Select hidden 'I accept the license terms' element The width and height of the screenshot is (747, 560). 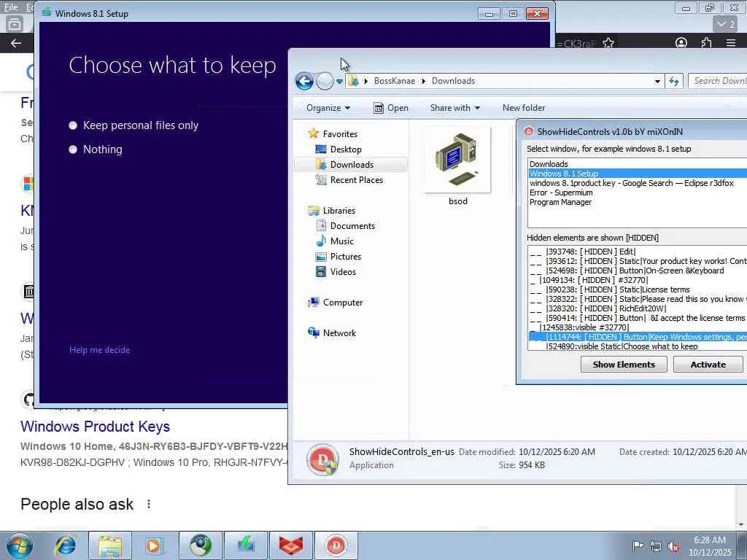[638, 318]
